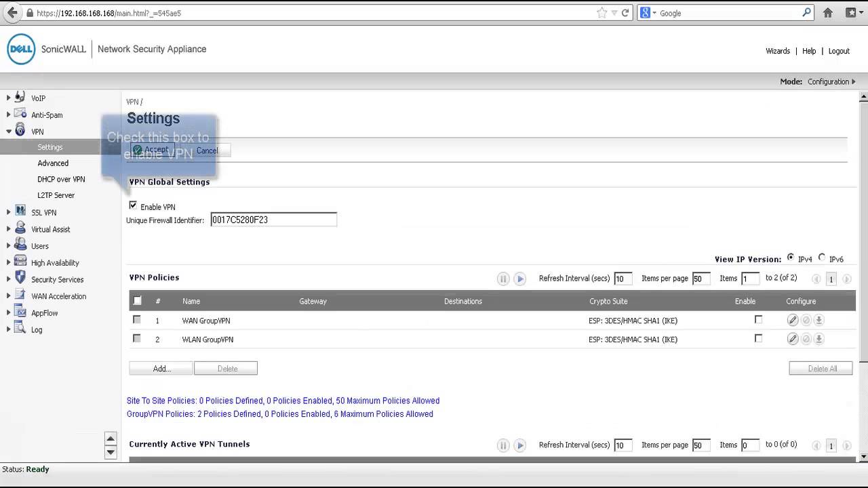Click the bookmark star icon
This screenshot has width=868, height=488.
[601, 13]
